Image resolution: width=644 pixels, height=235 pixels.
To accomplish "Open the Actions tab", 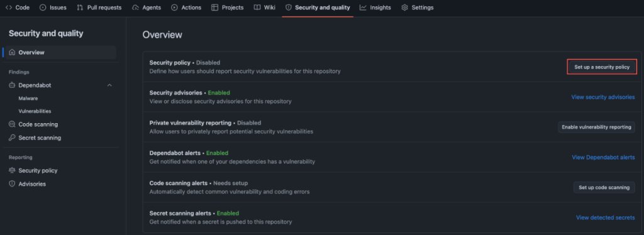I will point(186,8).
